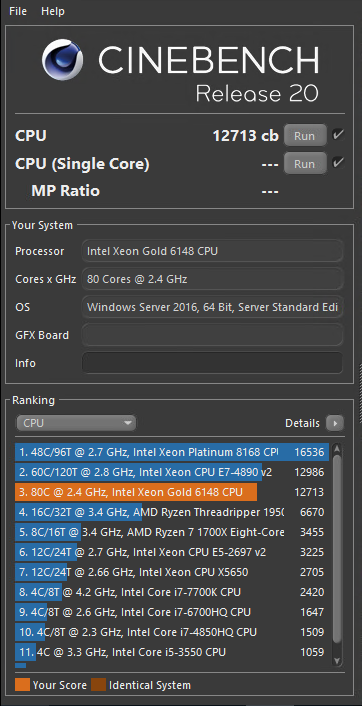Click the 12713 cb CPU score

(246, 136)
